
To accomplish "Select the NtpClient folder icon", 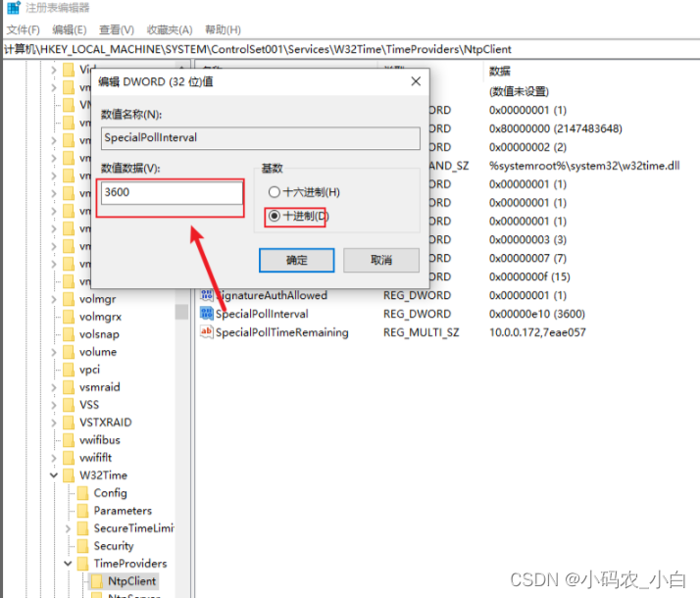I will pos(97,580).
